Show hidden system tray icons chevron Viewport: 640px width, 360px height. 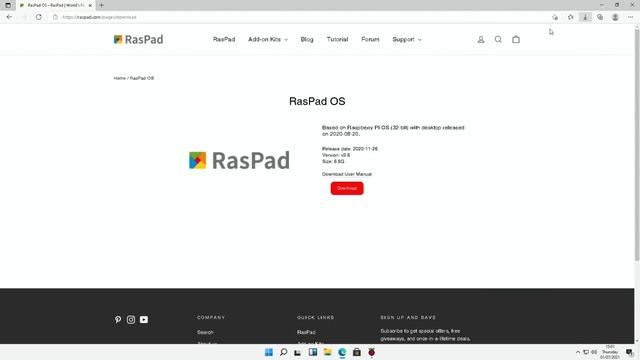(x=578, y=352)
